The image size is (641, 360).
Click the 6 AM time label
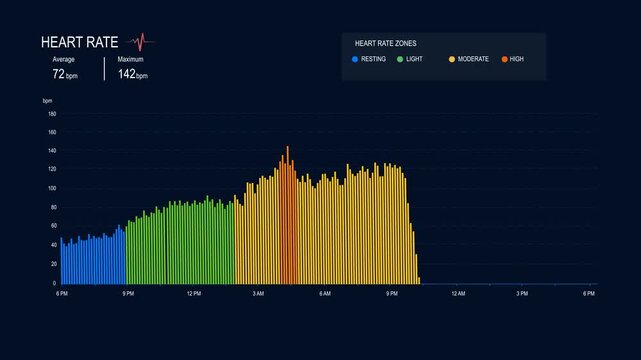[x=325, y=294]
